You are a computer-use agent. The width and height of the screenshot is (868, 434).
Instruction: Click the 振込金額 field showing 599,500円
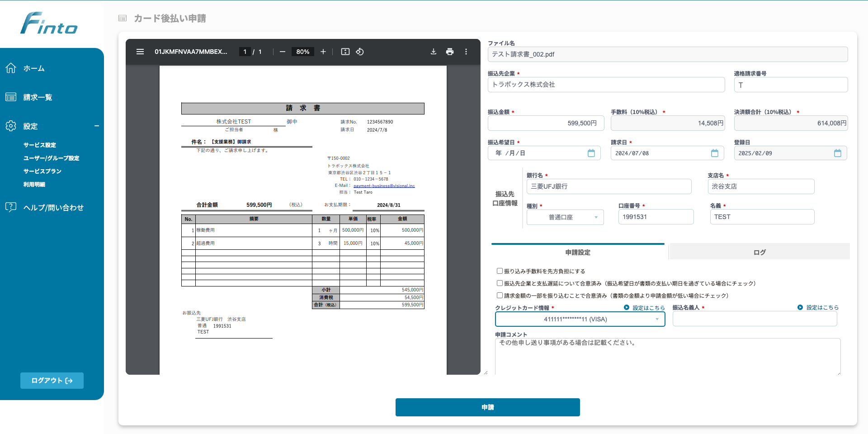546,123
